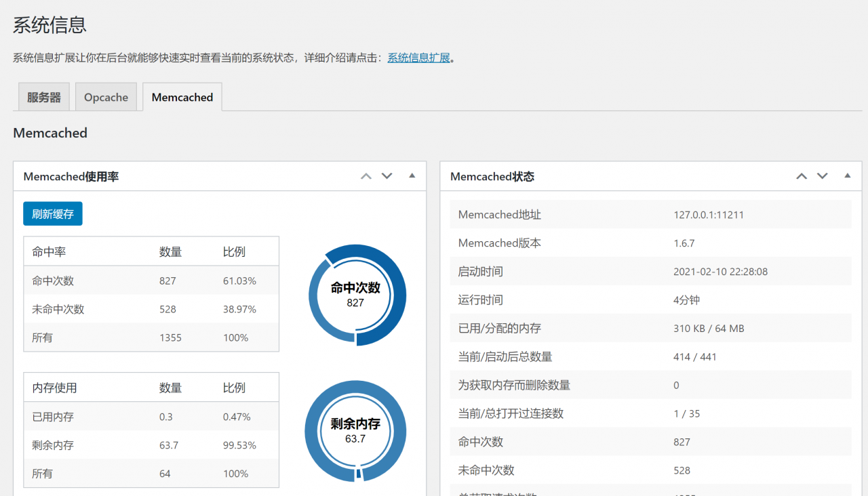Collapse the Memcached状态 panel toggle

(x=847, y=175)
